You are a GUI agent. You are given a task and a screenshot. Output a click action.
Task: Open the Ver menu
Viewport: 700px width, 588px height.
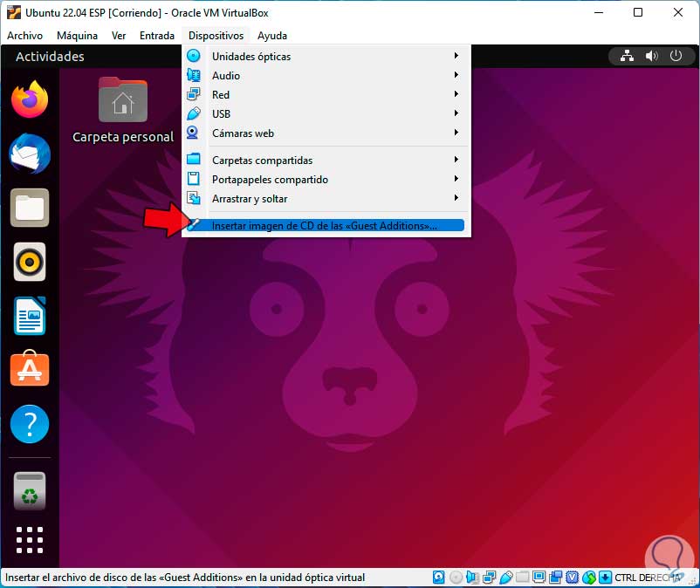click(x=119, y=36)
